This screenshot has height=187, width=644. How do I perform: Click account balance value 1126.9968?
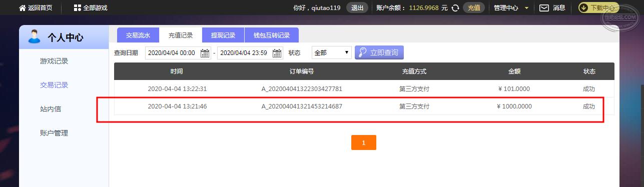424,8
